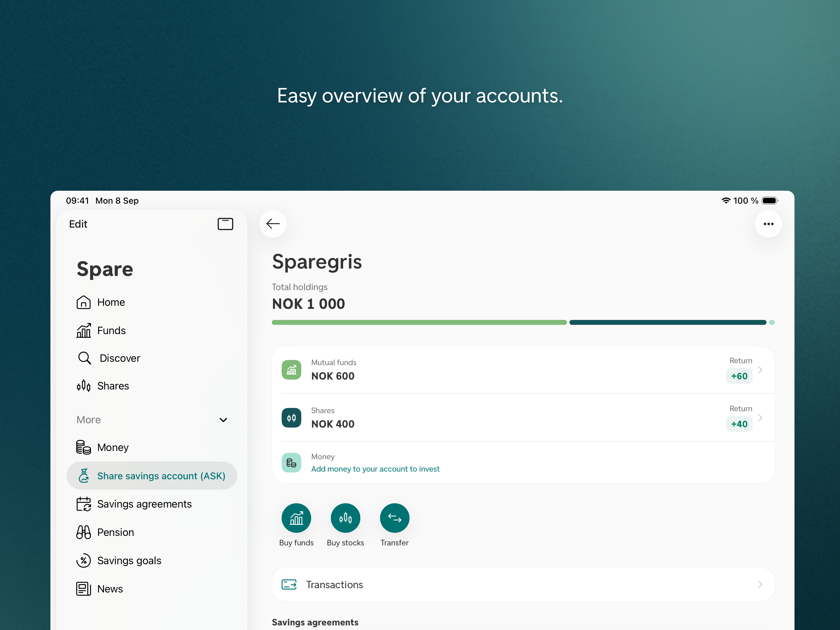Open Savings goals in sidebar
The image size is (840, 630).
click(152, 560)
